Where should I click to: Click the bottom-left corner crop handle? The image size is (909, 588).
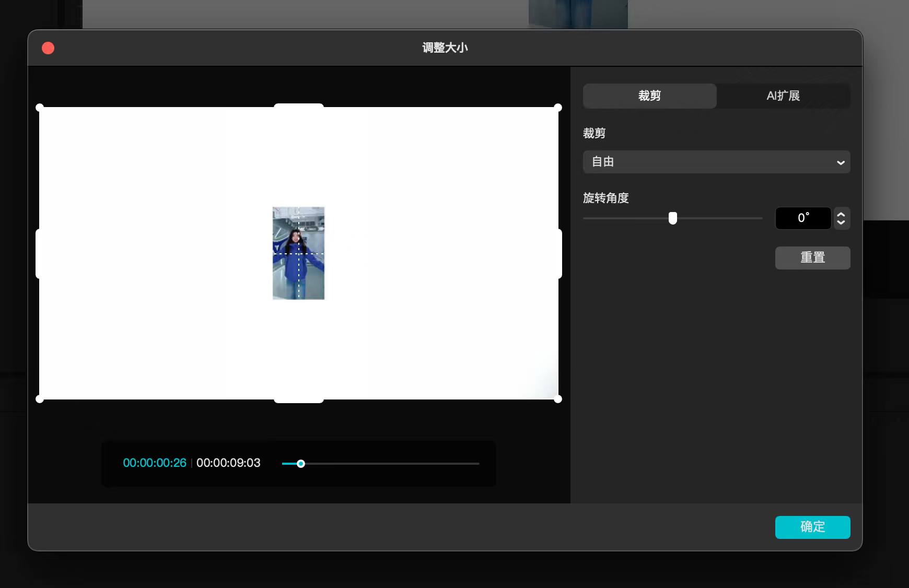point(40,399)
